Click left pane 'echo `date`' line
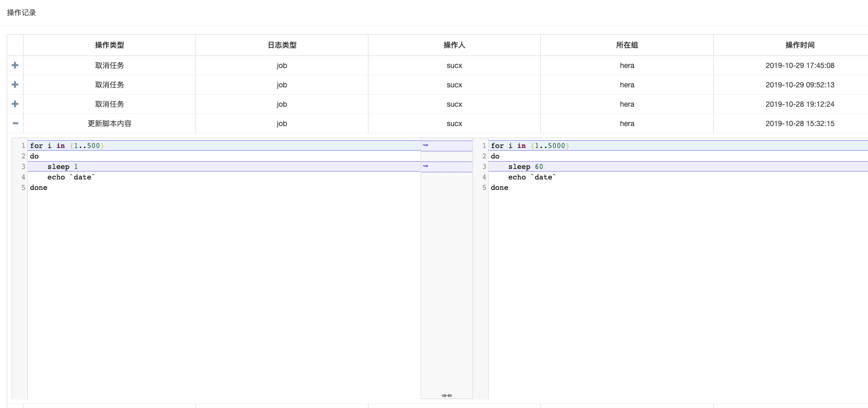 pyautogui.click(x=71, y=177)
